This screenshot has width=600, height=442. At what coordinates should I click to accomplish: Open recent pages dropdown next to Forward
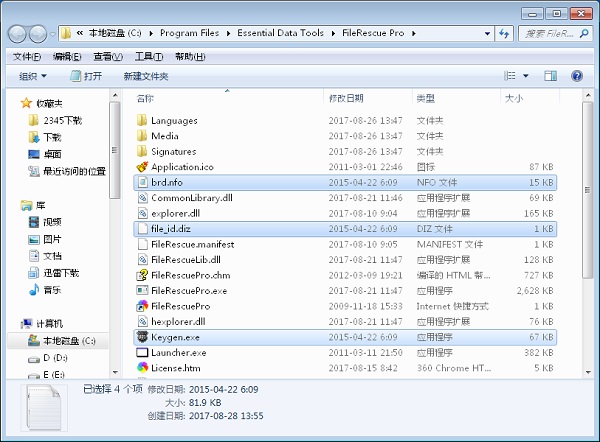click(52, 34)
